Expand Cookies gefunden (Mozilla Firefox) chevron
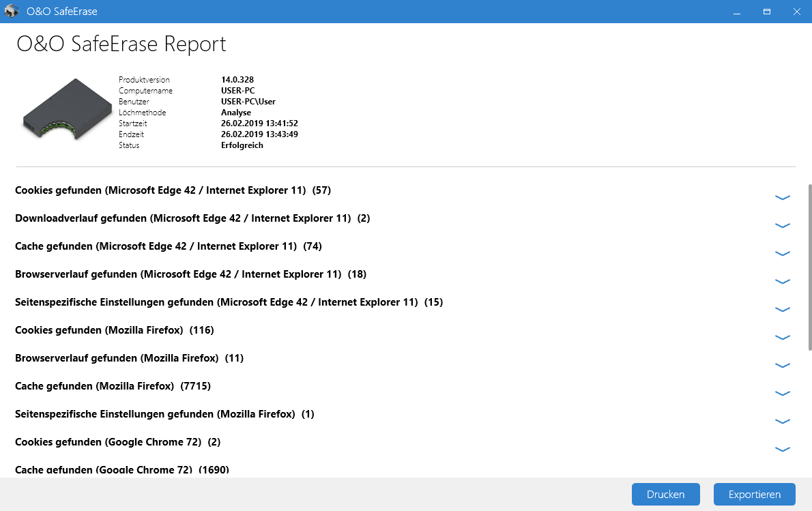Viewport: 812px width, 511px height. click(782, 337)
